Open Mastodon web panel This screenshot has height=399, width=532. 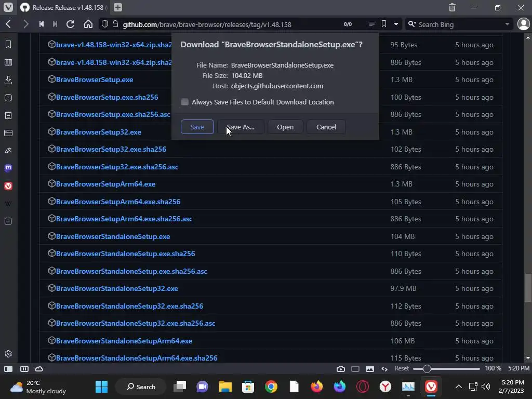click(8, 168)
